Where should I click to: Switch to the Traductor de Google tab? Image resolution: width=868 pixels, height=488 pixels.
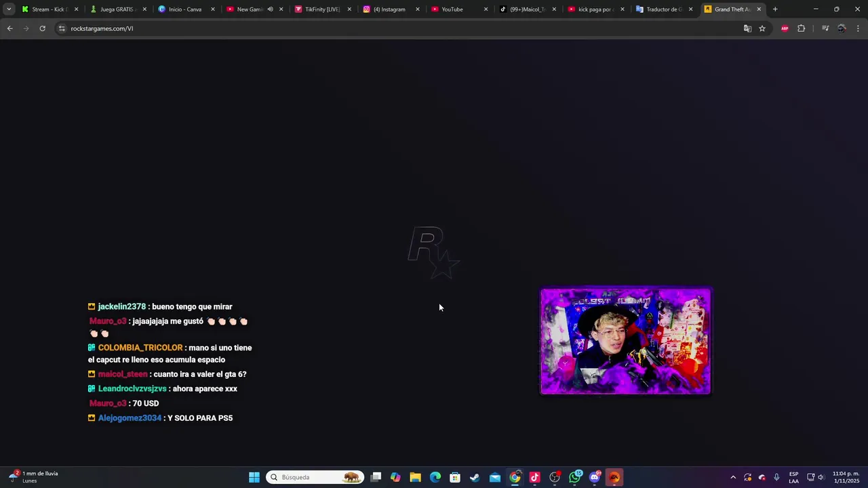pyautogui.click(x=663, y=9)
